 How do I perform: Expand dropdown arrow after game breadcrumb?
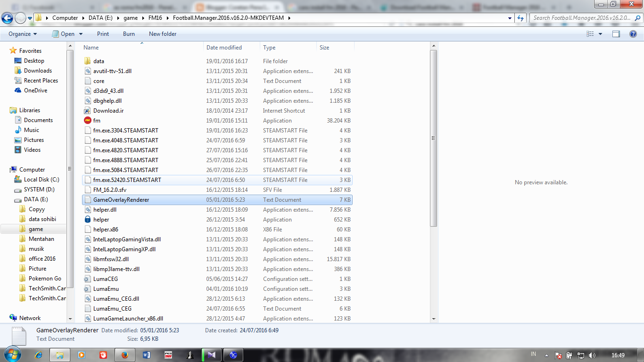click(142, 18)
